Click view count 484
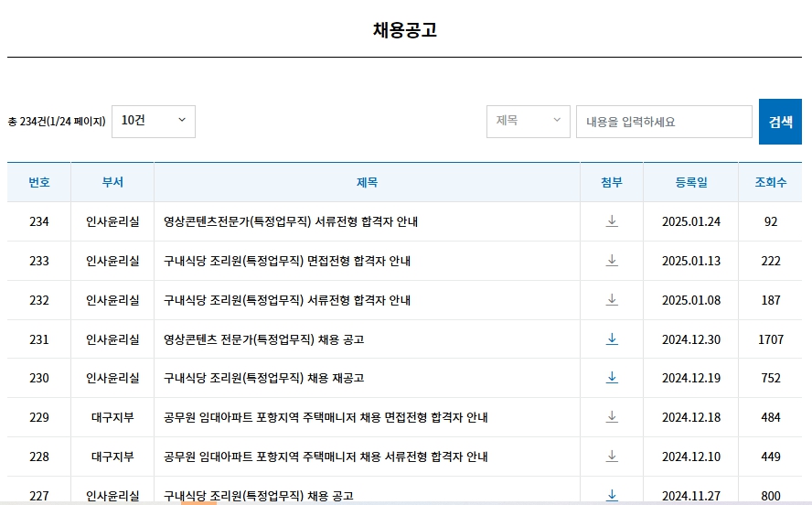Image resolution: width=812 pixels, height=505 pixels. pos(771,417)
